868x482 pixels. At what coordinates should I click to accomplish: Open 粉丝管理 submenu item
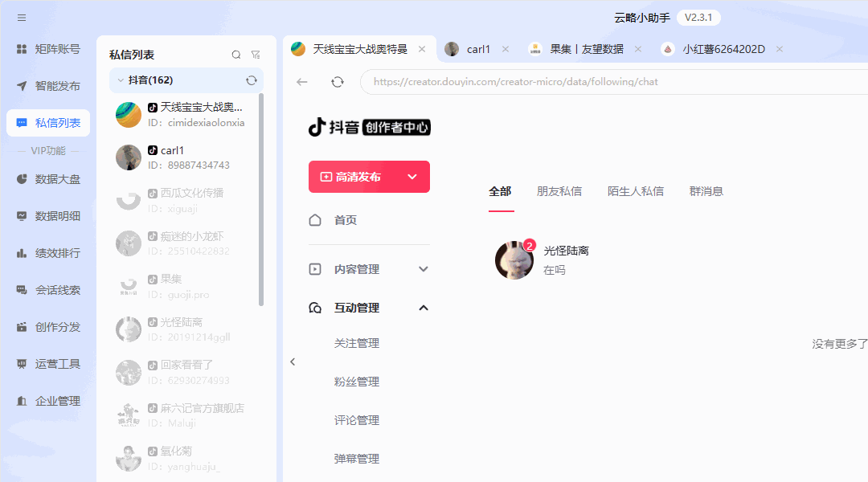[x=357, y=382]
